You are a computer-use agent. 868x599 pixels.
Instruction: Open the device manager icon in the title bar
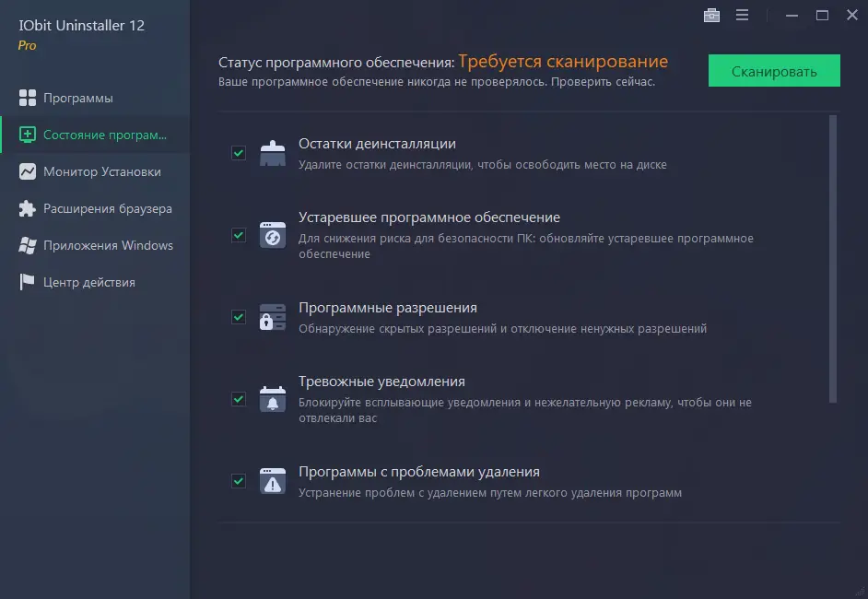point(711,15)
